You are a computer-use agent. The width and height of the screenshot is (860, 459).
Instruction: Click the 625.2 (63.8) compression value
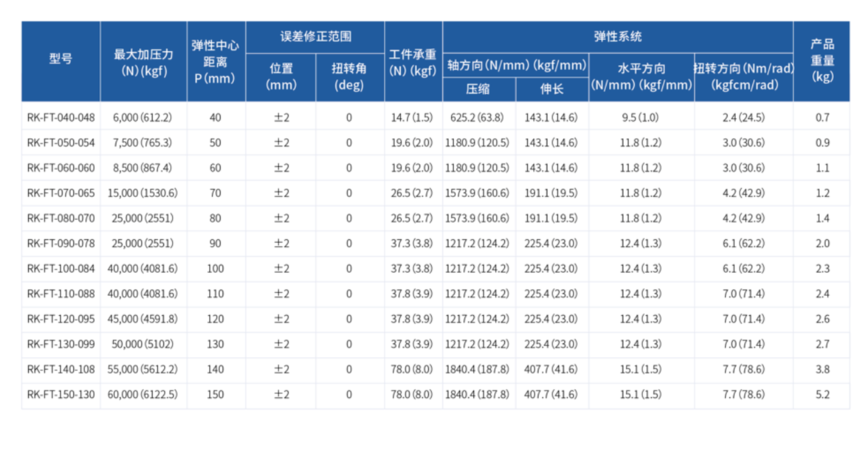[x=477, y=118]
